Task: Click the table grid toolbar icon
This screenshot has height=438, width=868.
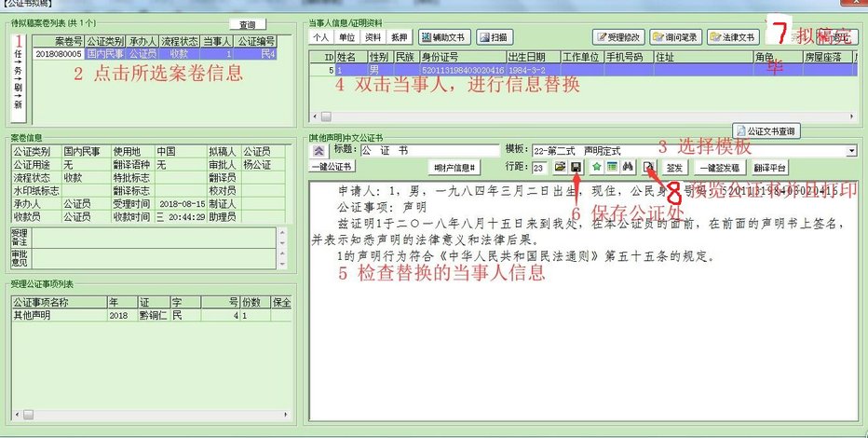Action: (x=612, y=167)
